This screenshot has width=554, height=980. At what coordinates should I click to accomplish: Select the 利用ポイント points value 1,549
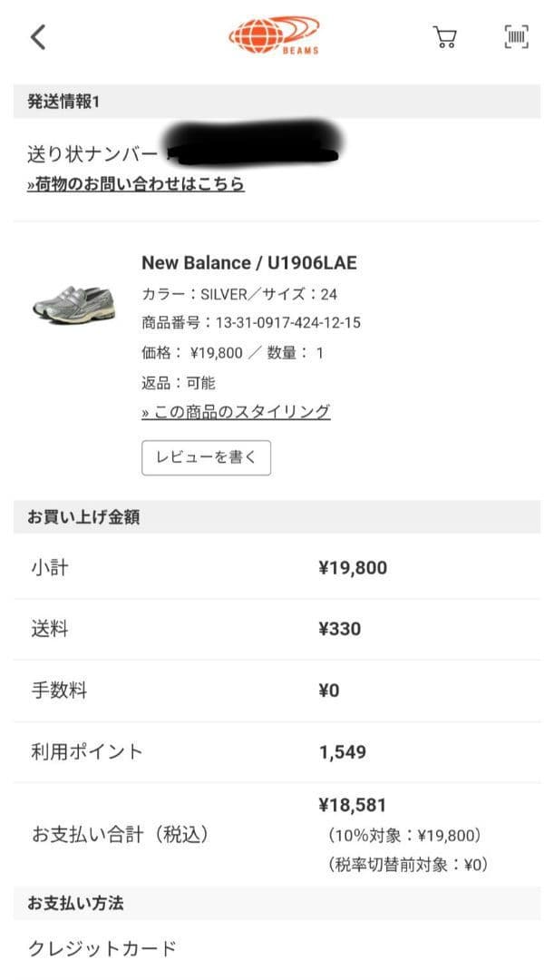point(340,752)
